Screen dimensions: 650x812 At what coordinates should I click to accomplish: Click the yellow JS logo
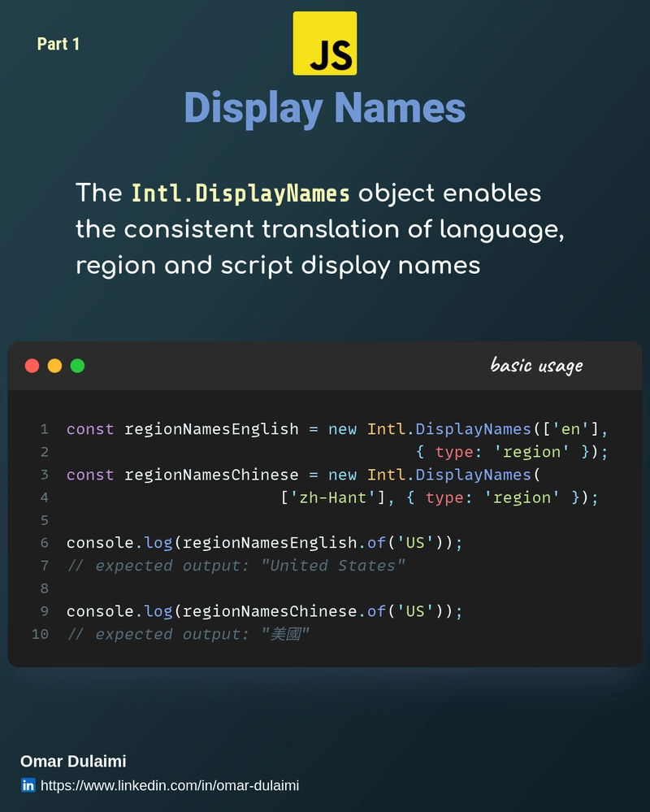tap(324, 44)
